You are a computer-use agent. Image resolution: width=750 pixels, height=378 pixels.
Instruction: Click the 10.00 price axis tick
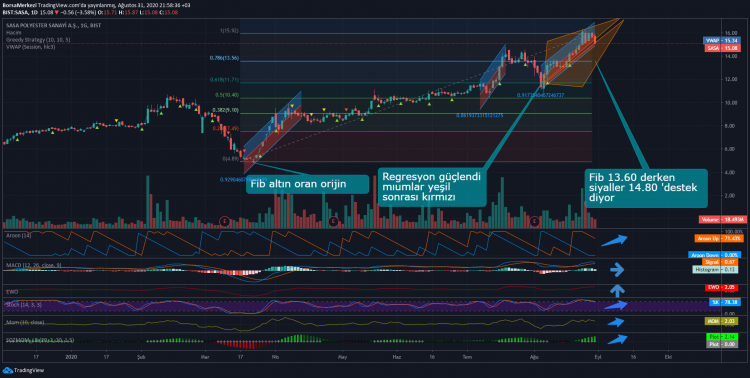click(x=732, y=103)
